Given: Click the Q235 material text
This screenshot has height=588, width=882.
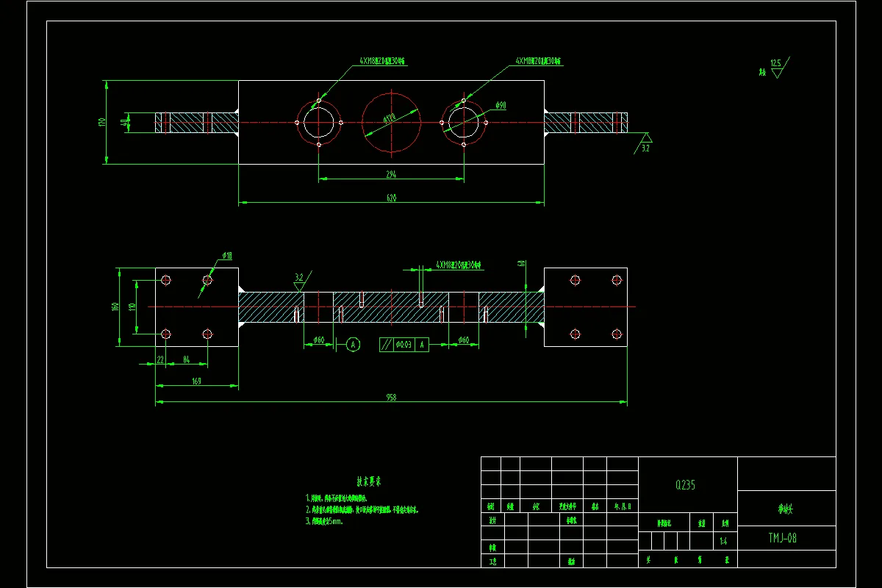Looking at the screenshot, I should [685, 485].
